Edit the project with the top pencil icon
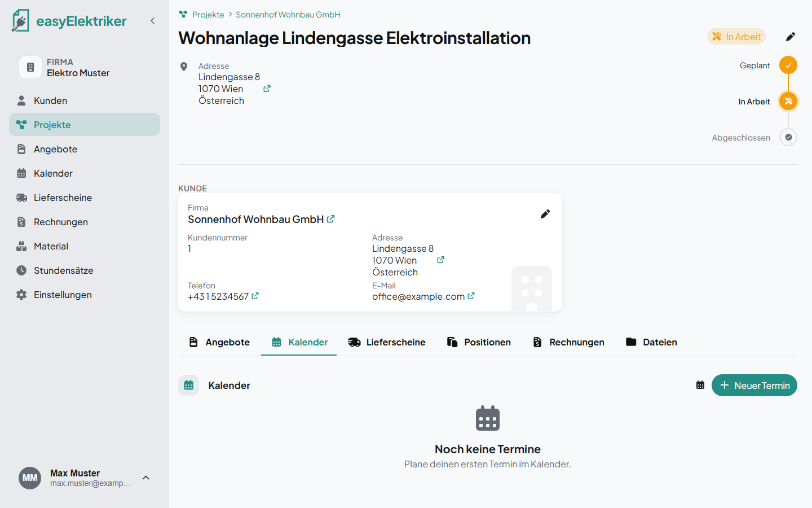812x508 pixels. pyautogui.click(x=791, y=37)
